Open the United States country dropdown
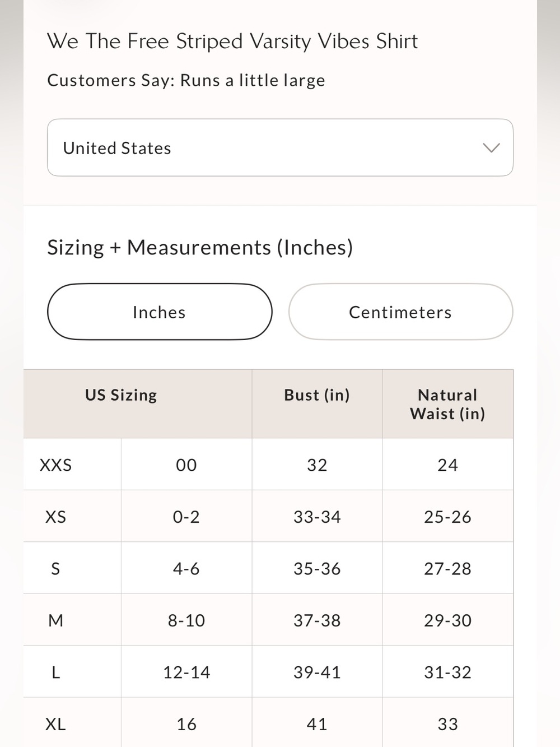Viewport: 560px width, 747px height. (x=280, y=147)
